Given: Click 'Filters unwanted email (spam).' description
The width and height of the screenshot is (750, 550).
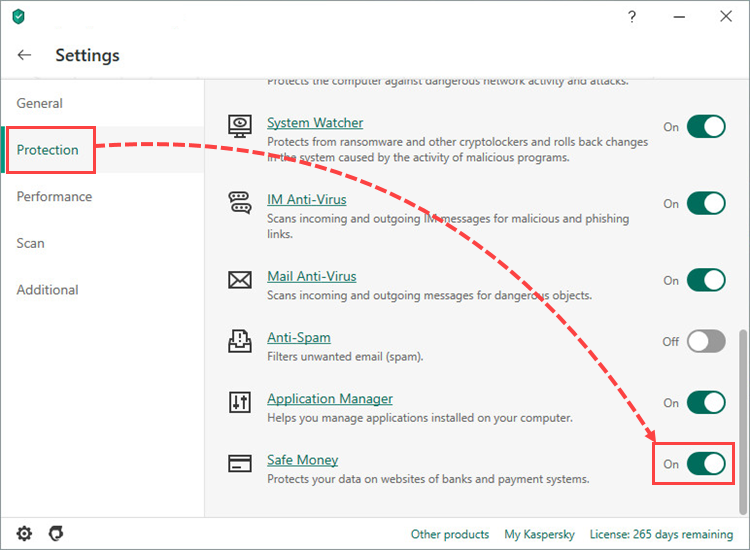Looking at the screenshot, I should (x=345, y=357).
